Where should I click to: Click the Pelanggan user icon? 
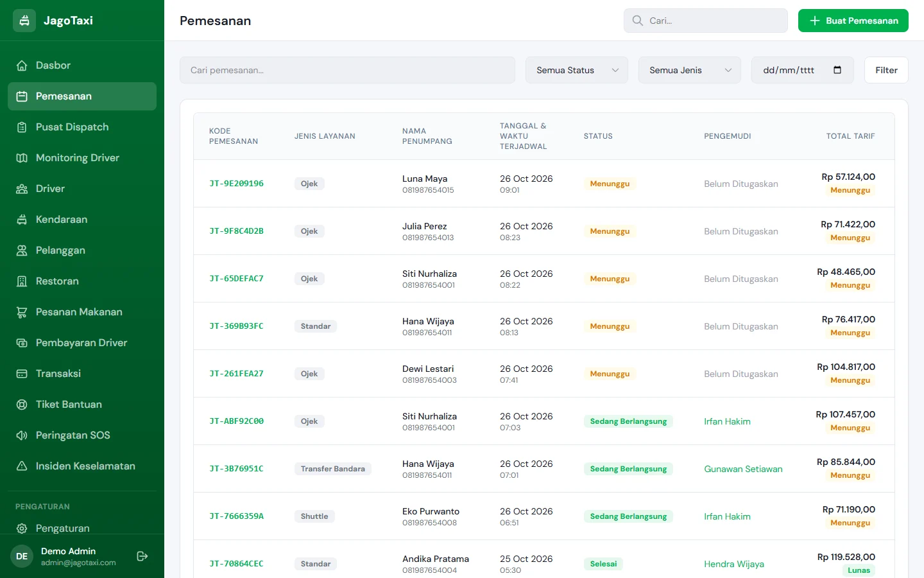pos(22,250)
